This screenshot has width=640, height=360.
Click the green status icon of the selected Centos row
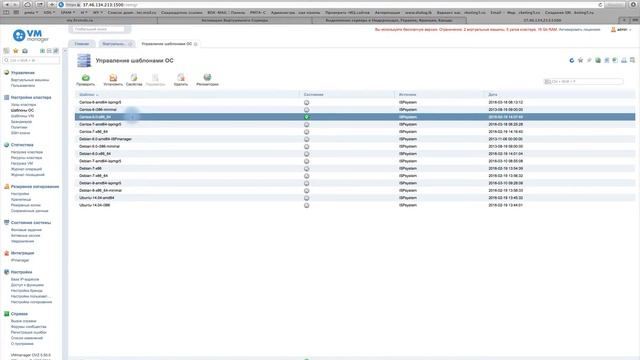pos(307,117)
